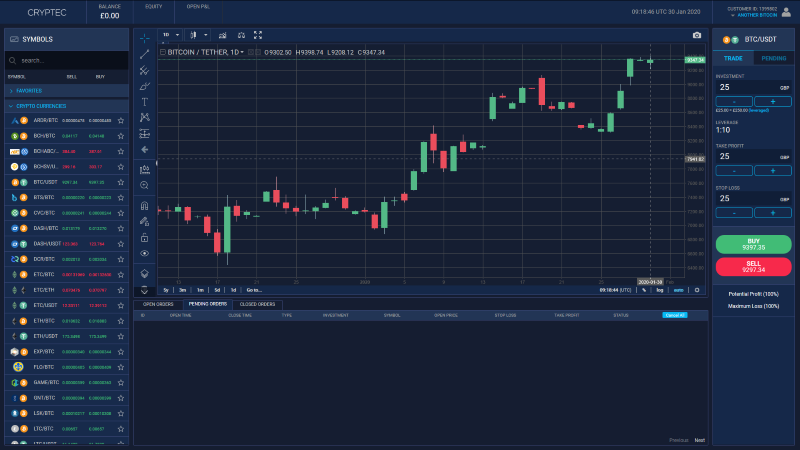Select the Trade tab

733,58
